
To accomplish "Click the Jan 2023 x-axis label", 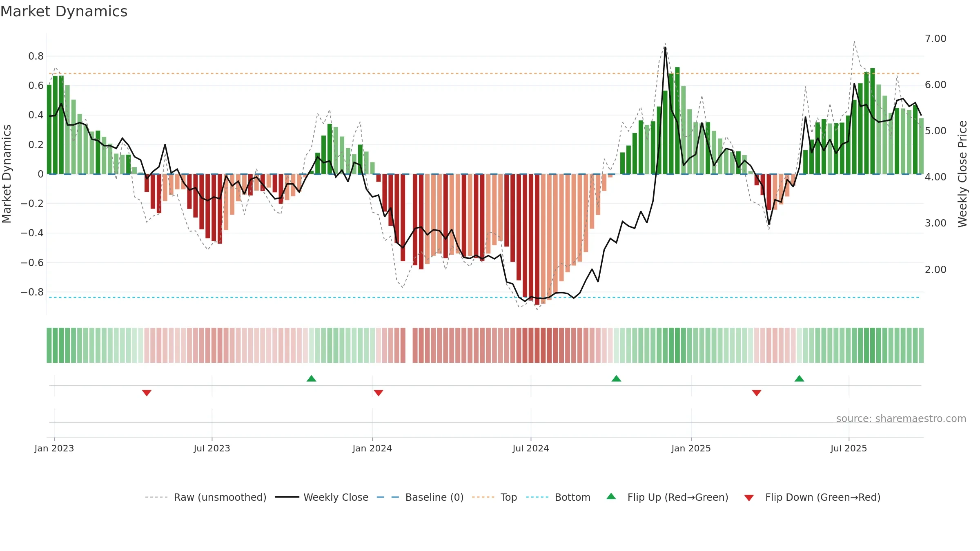I will click(x=54, y=449).
